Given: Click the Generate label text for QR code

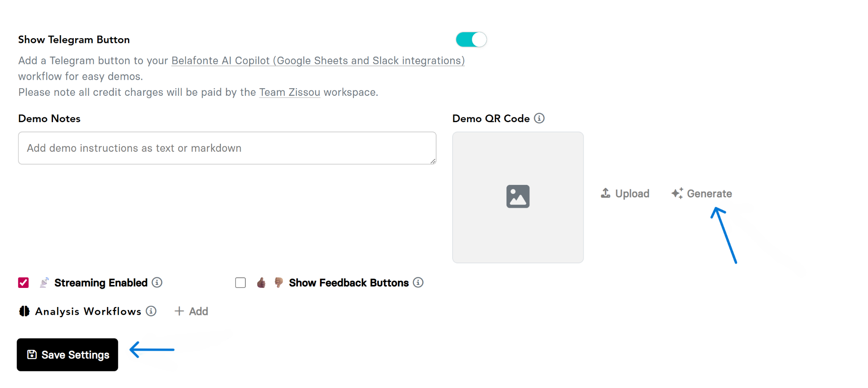Looking at the screenshot, I should [x=709, y=194].
